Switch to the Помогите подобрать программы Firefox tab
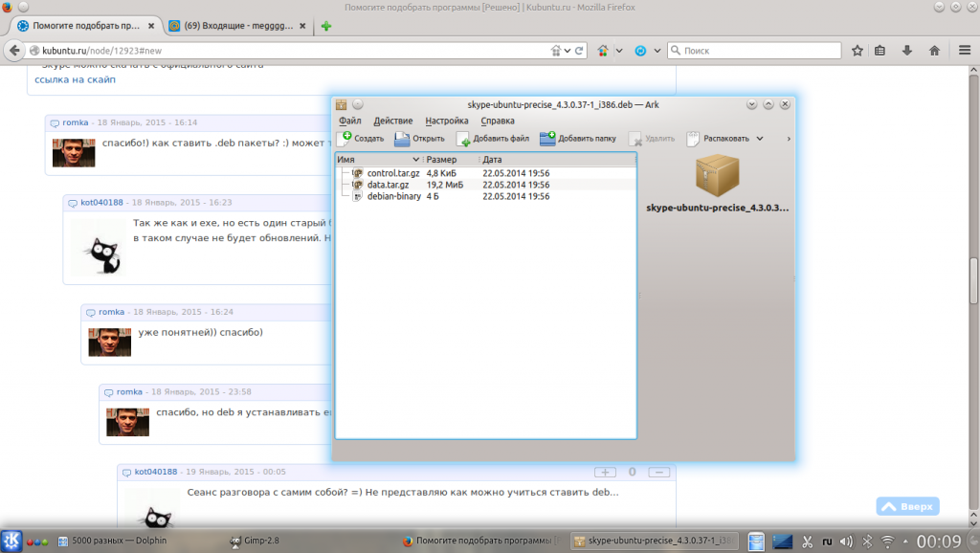Screen dimensions: 980x553 point(86,26)
